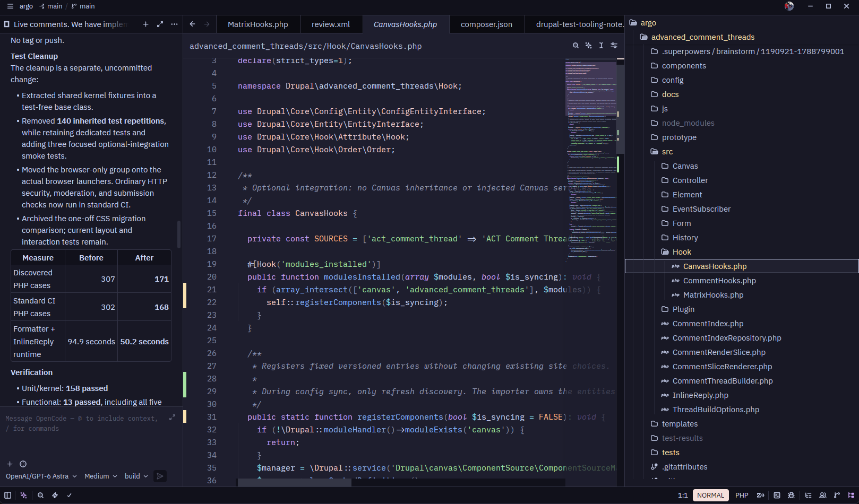Send the message with paper-plane button

(x=160, y=476)
